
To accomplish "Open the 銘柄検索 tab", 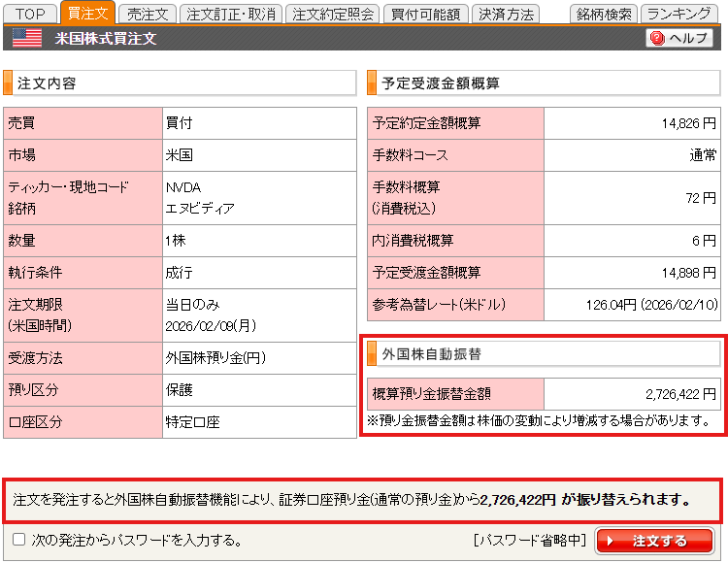I will pyautogui.click(x=603, y=14).
